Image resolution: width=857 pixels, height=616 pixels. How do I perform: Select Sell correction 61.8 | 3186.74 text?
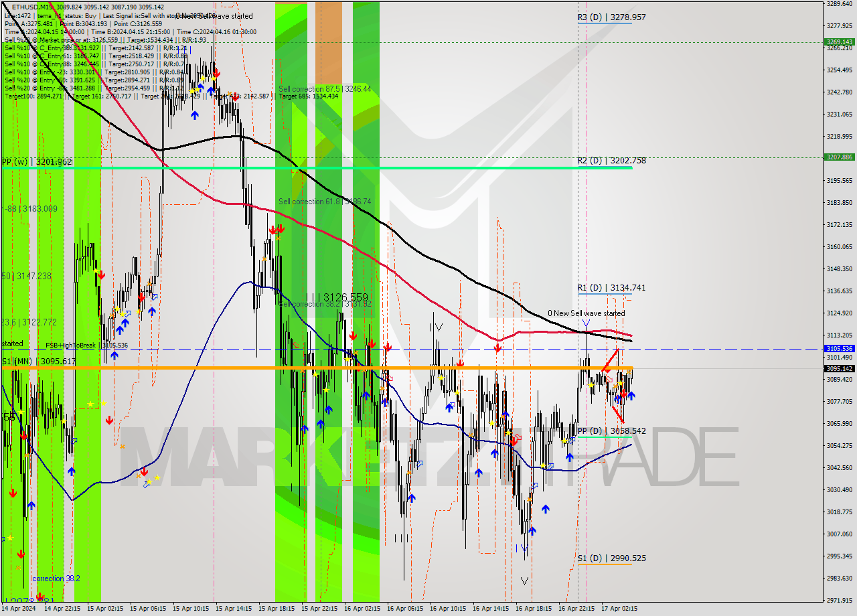point(325,202)
